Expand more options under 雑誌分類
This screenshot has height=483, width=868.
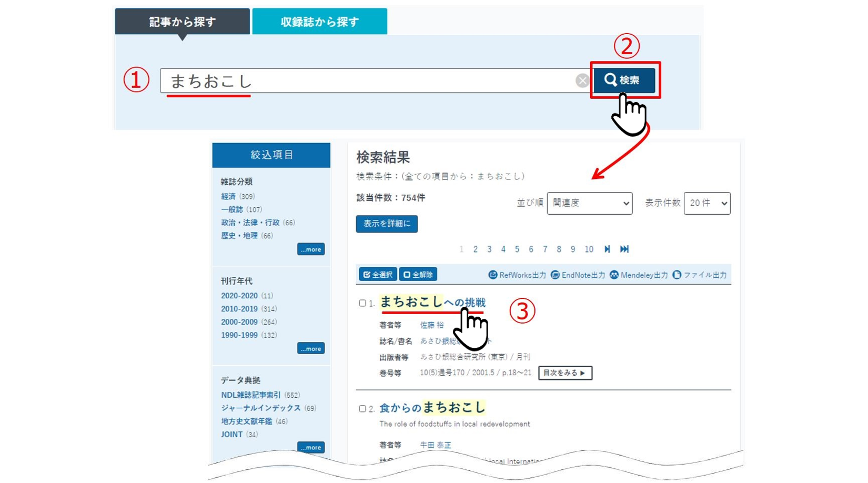click(x=310, y=249)
